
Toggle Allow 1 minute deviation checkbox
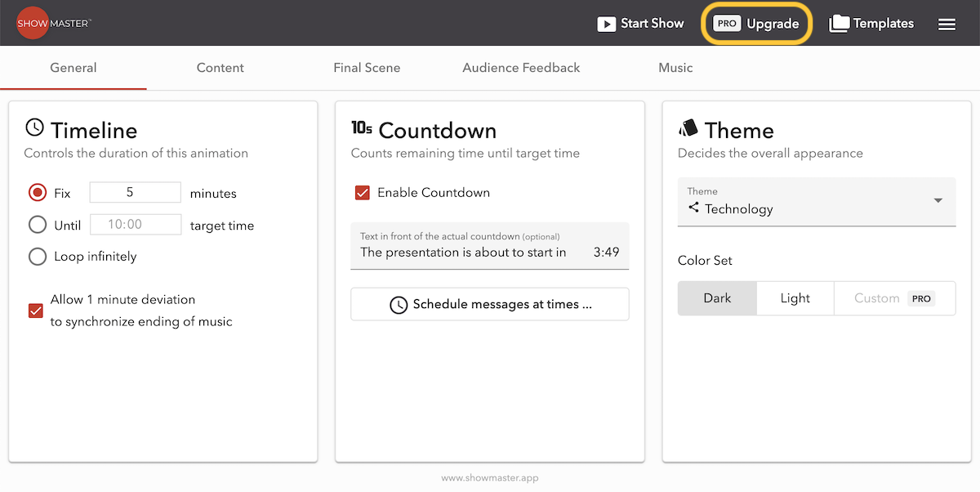pyautogui.click(x=36, y=311)
